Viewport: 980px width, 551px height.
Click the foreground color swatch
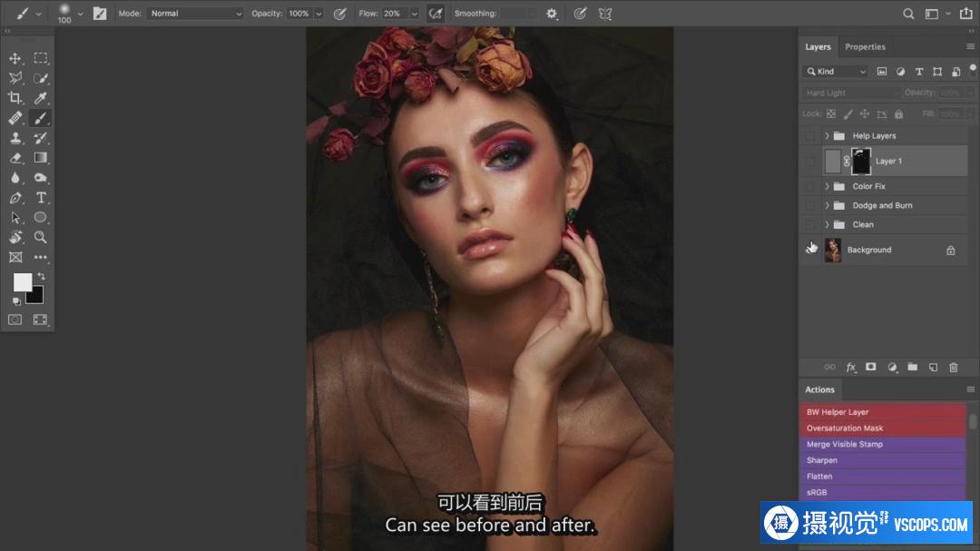pyautogui.click(x=21, y=280)
